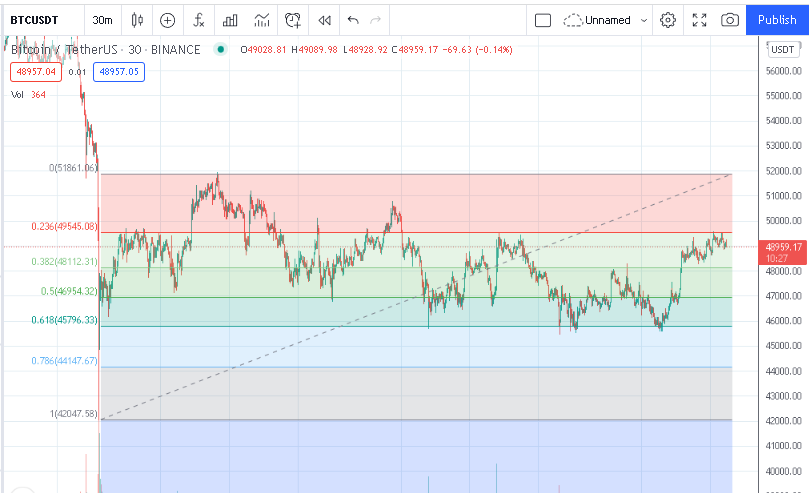Add a symbol to compare with the plus icon
Screen dimensions: 809x493
(x=167, y=20)
